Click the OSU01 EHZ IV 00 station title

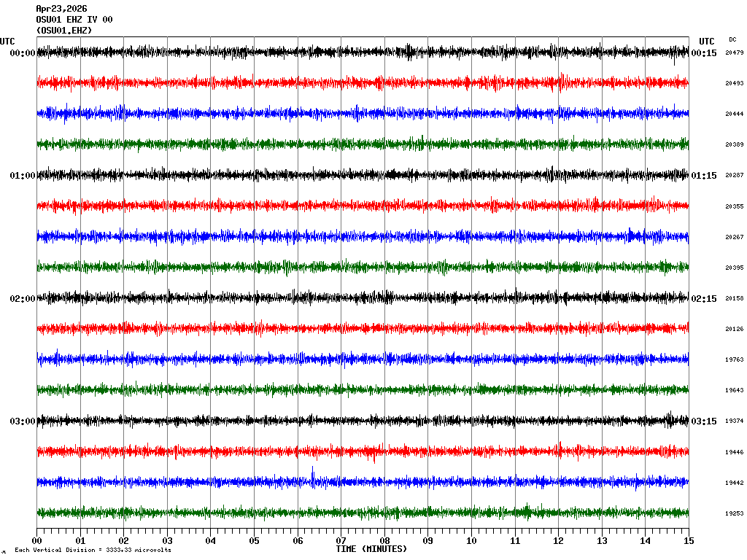pos(74,20)
